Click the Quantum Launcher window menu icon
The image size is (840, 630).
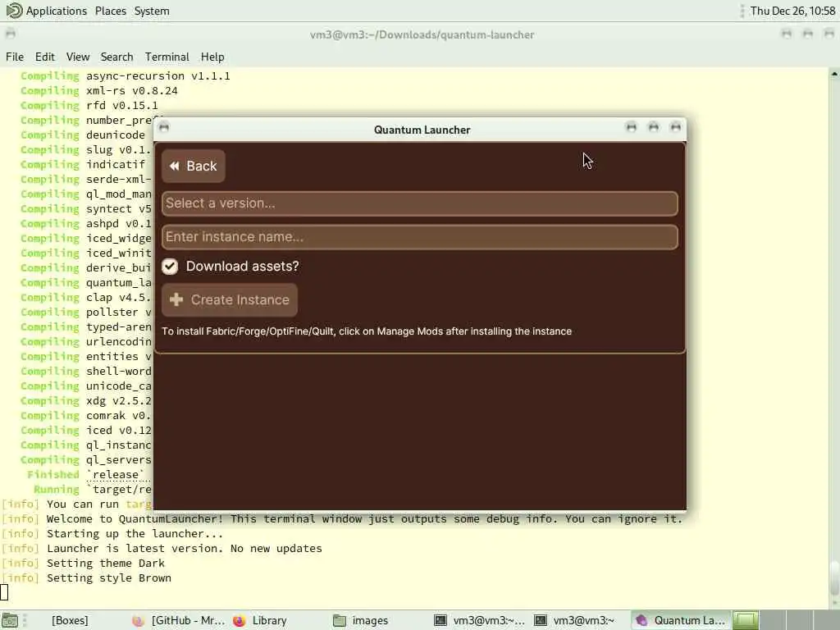click(x=164, y=127)
